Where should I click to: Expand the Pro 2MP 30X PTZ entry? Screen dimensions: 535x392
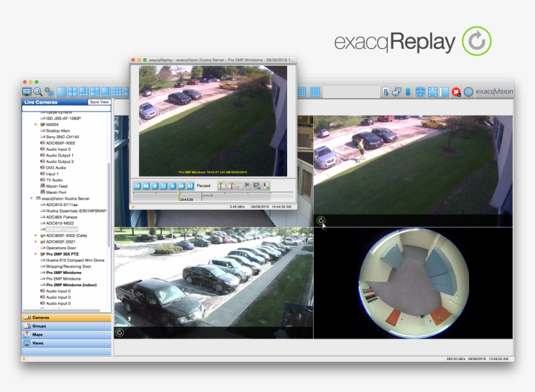pyautogui.click(x=36, y=254)
